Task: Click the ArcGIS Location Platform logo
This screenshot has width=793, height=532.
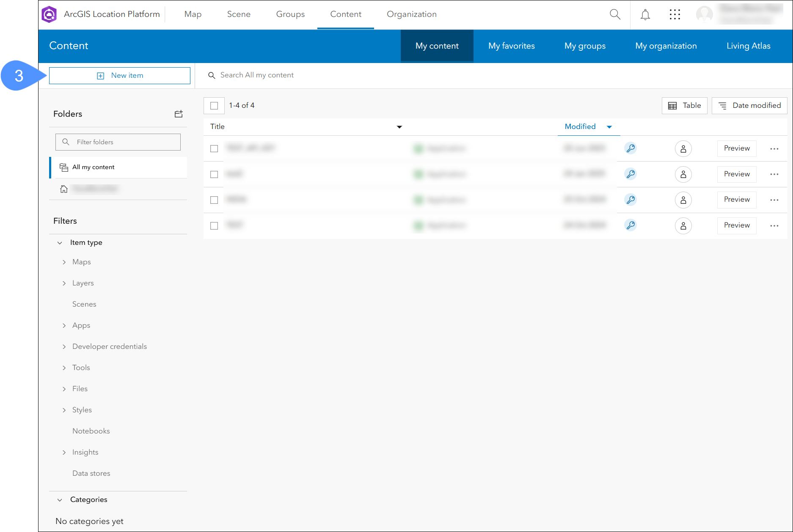Action: point(50,14)
